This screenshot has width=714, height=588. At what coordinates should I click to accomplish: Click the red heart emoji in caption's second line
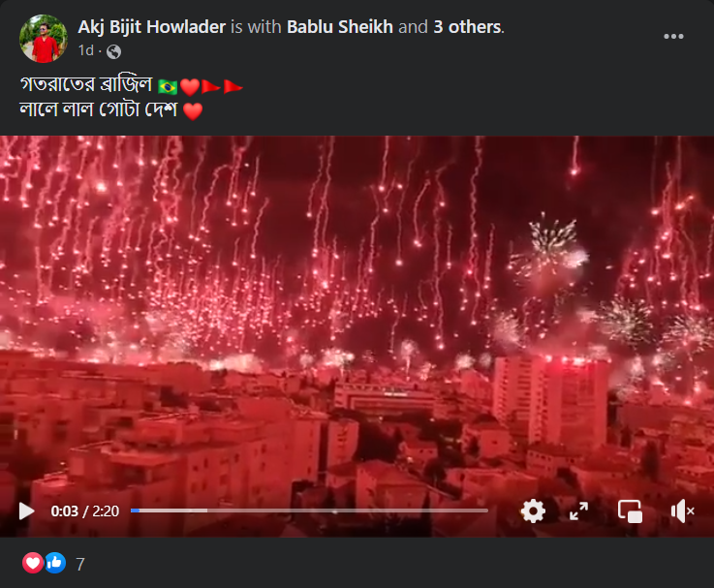click(x=193, y=111)
